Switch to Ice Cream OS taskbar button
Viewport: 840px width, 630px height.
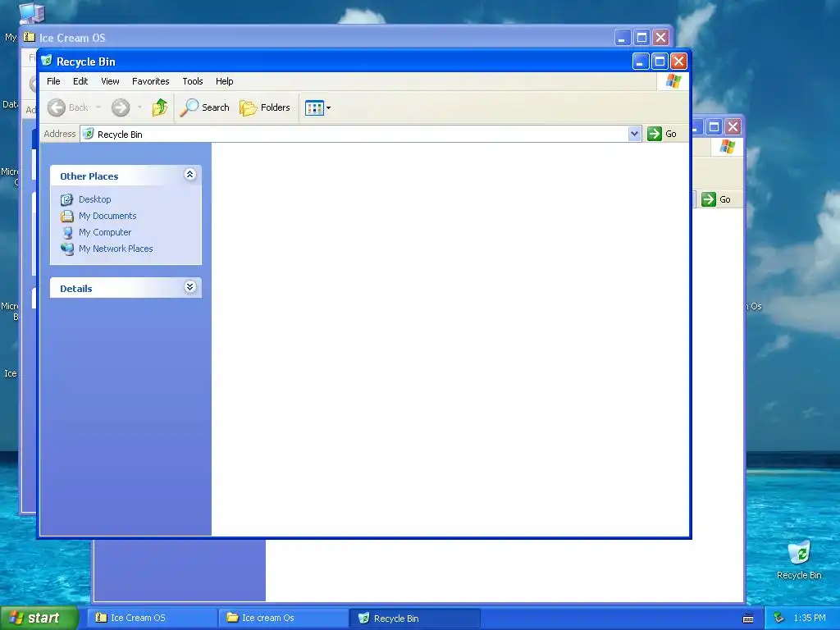point(152,619)
